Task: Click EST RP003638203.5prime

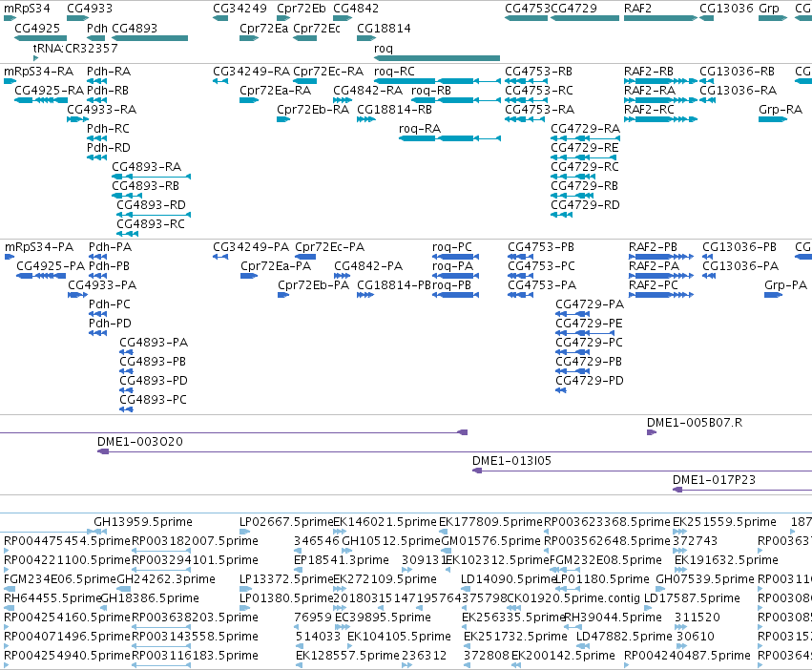Action: click(196, 618)
